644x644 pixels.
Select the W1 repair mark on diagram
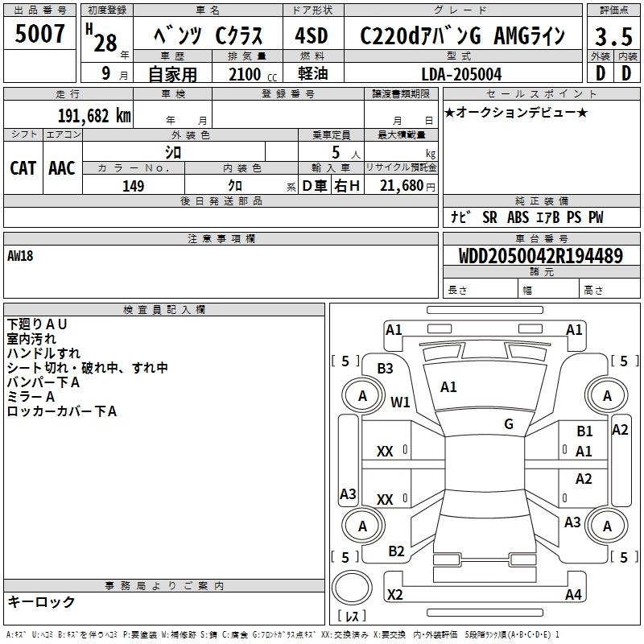(x=400, y=402)
